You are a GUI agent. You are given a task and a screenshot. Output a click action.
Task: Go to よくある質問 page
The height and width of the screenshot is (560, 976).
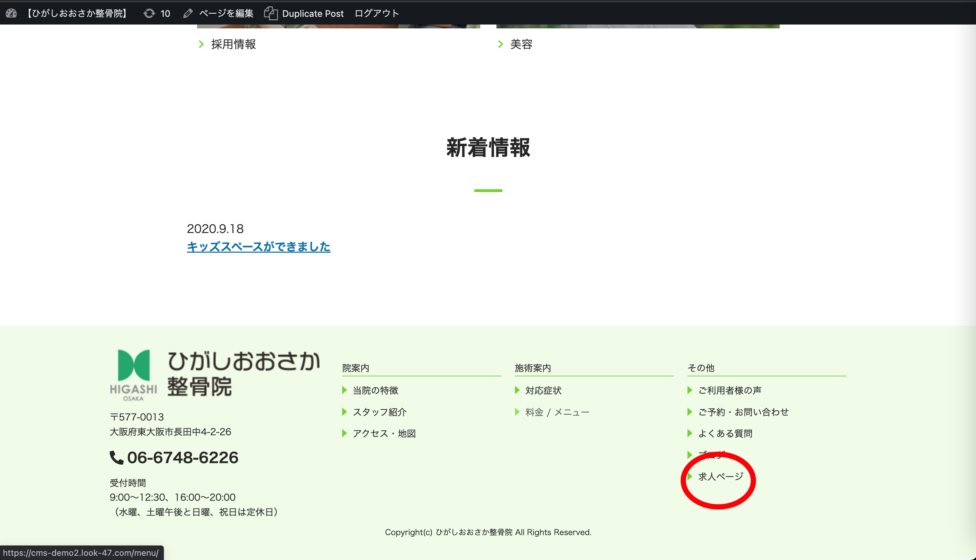point(725,433)
